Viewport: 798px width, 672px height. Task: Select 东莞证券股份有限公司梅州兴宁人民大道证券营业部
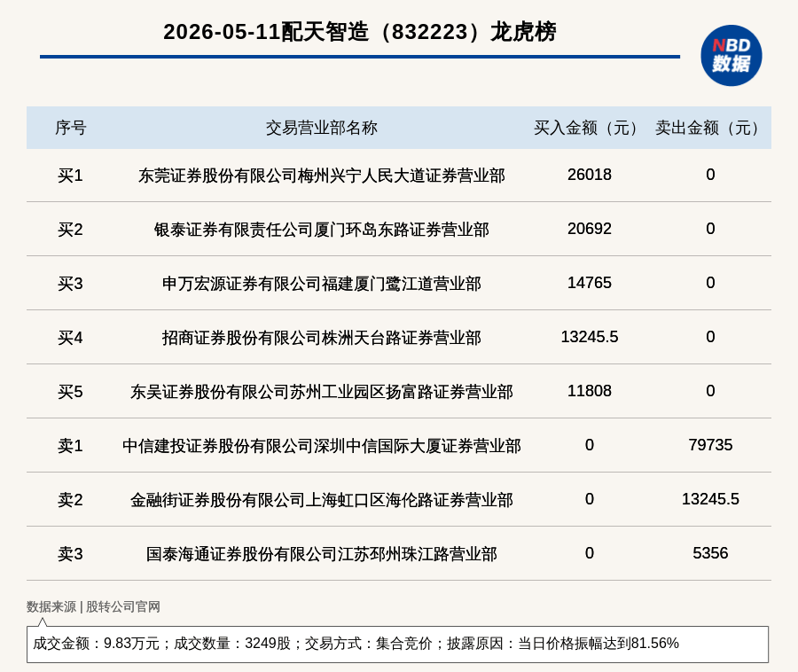point(321,176)
